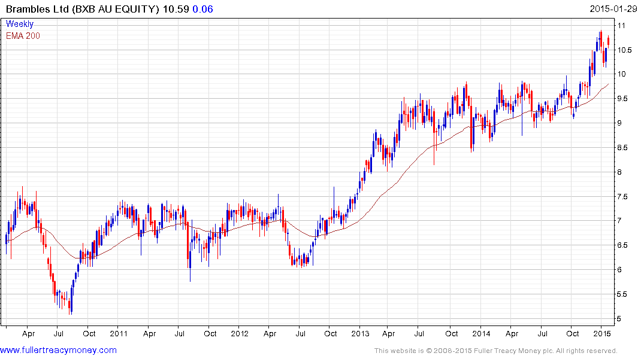This screenshot has width=644, height=359.
Task: Click the 2013 year label on time axis
Action: click(360, 333)
